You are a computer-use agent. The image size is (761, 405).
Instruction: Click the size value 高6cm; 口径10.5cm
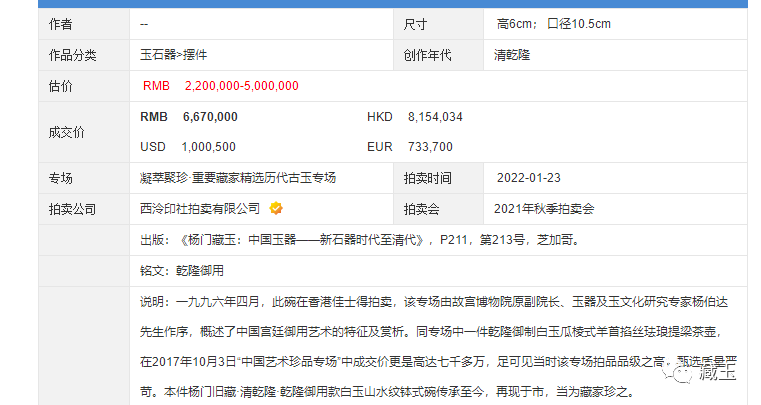pos(553,23)
